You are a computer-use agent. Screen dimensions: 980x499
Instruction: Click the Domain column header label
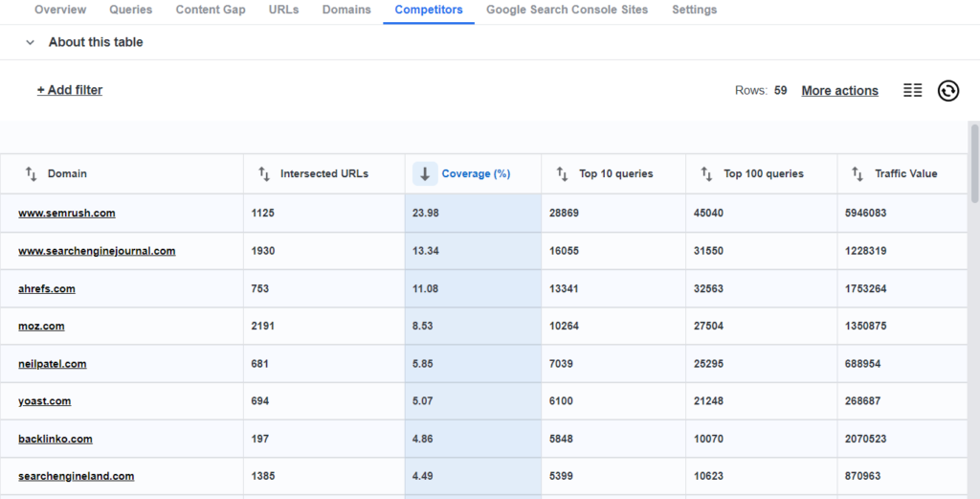[67, 174]
